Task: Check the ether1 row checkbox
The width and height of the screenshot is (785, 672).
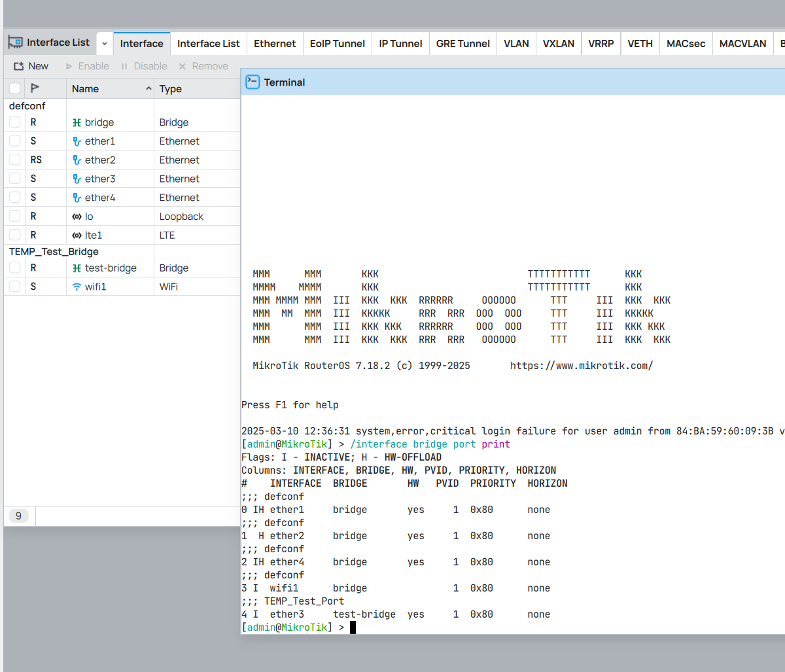Action: [x=15, y=141]
